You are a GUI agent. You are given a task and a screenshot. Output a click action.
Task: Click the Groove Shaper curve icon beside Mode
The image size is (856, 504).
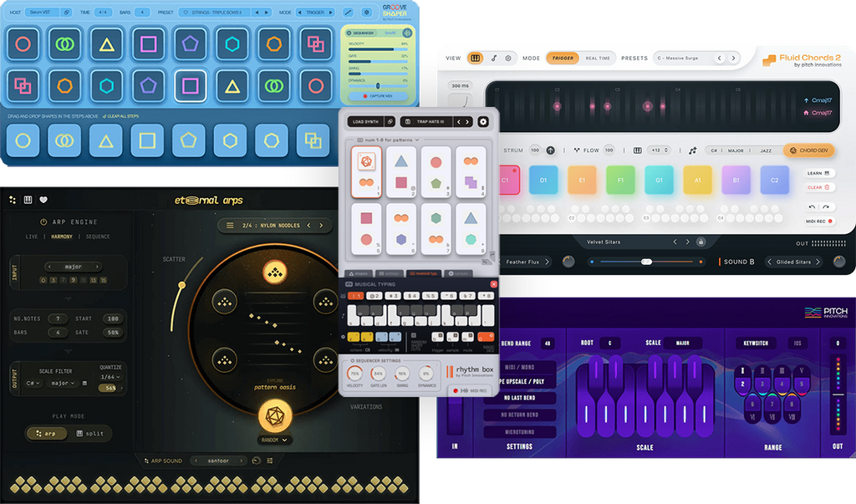pyautogui.click(x=349, y=12)
